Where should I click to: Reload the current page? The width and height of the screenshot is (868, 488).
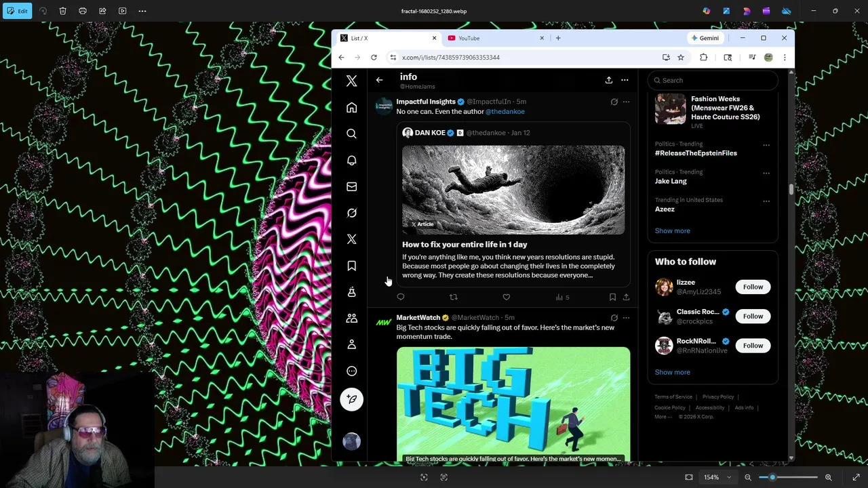pos(374,58)
